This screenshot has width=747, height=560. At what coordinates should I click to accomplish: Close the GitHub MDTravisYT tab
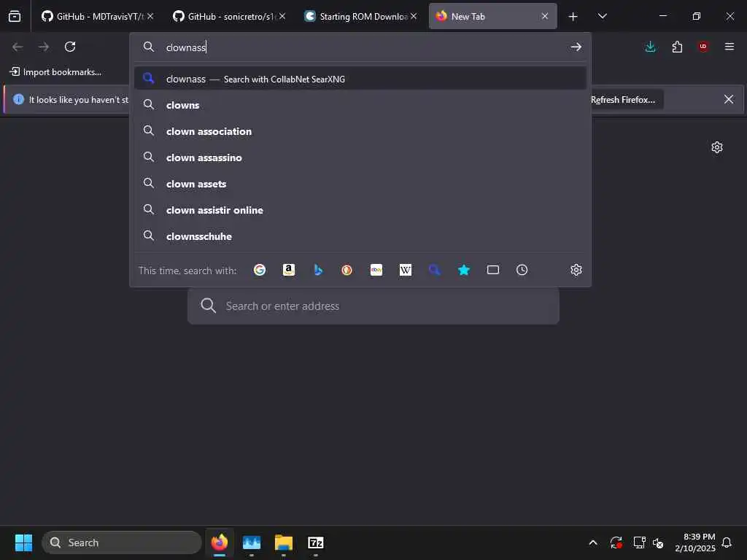[x=150, y=16]
